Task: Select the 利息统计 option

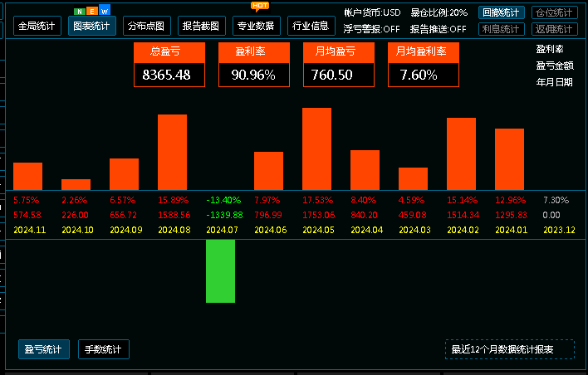Action: pos(502,29)
